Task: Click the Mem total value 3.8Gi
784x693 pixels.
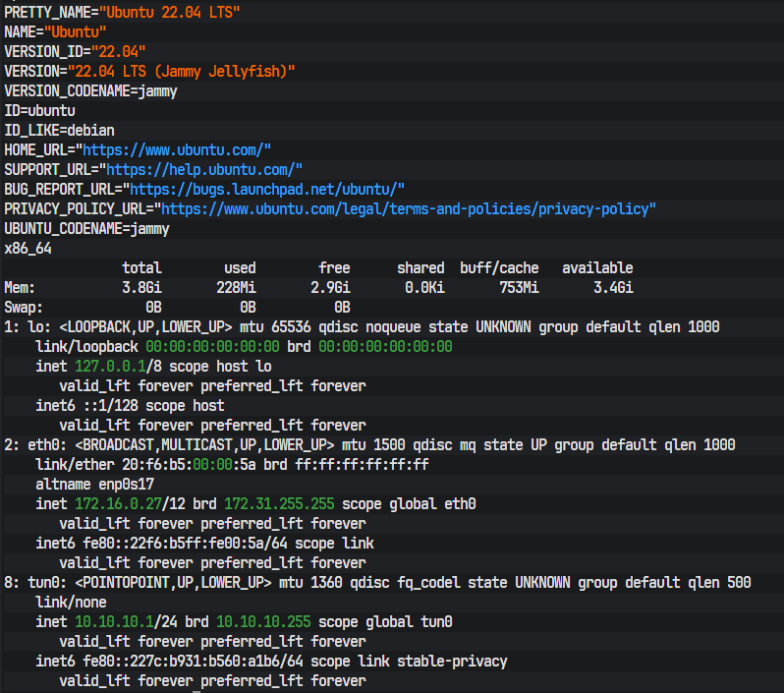Action: (142, 288)
